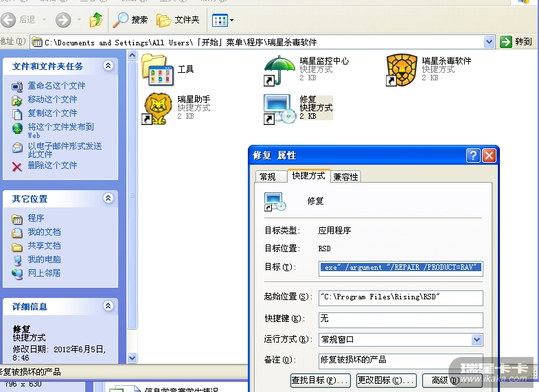Open the Forward history dropdown arrow
The width and height of the screenshot is (539, 392).
point(79,20)
